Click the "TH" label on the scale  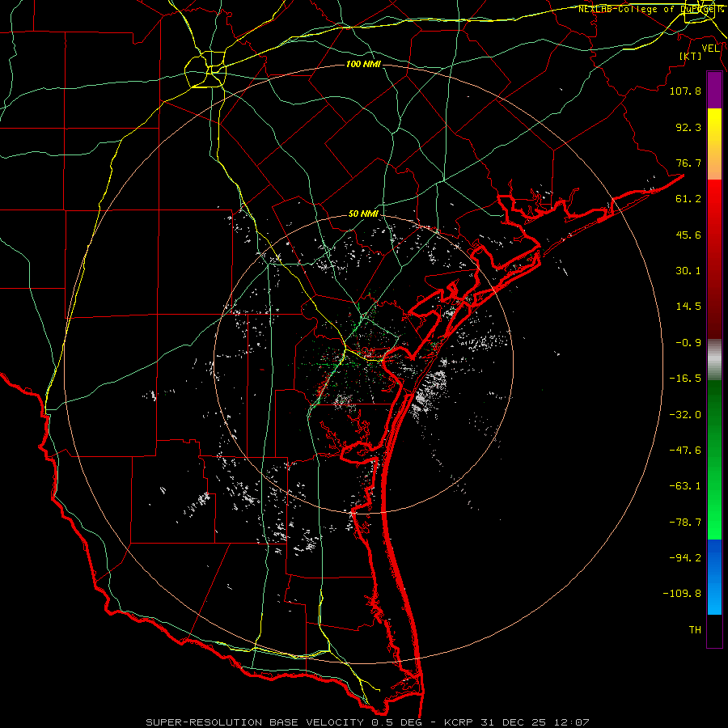pos(695,630)
